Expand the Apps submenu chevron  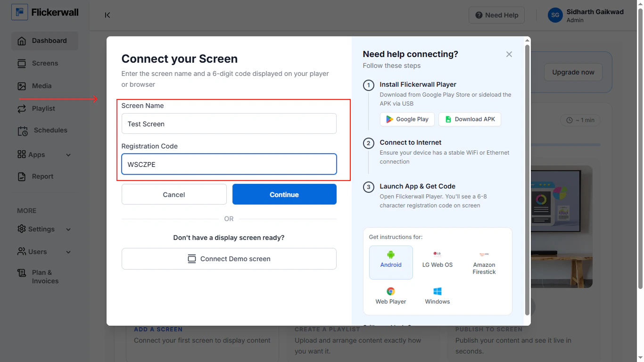click(x=68, y=155)
